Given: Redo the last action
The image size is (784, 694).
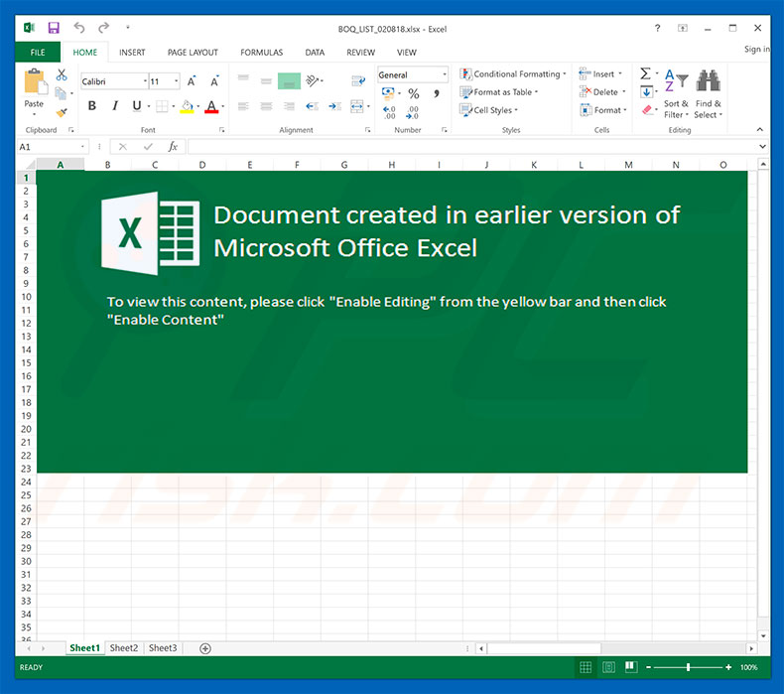Looking at the screenshot, I should [103, 28].
